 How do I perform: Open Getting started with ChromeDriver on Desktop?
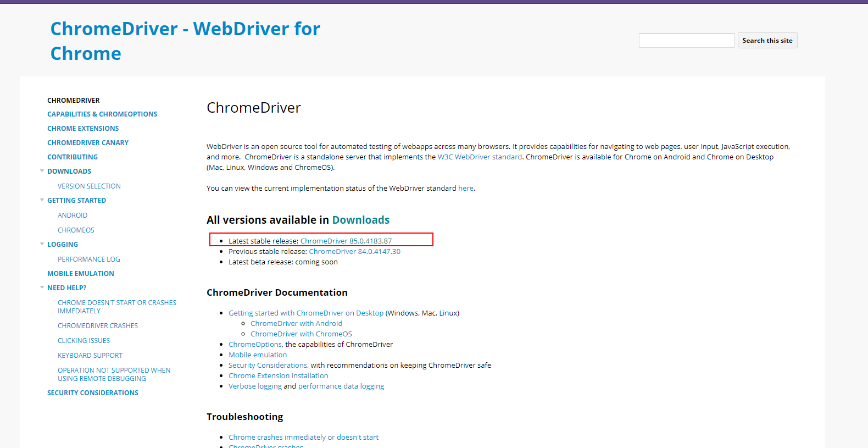point(306,313)
